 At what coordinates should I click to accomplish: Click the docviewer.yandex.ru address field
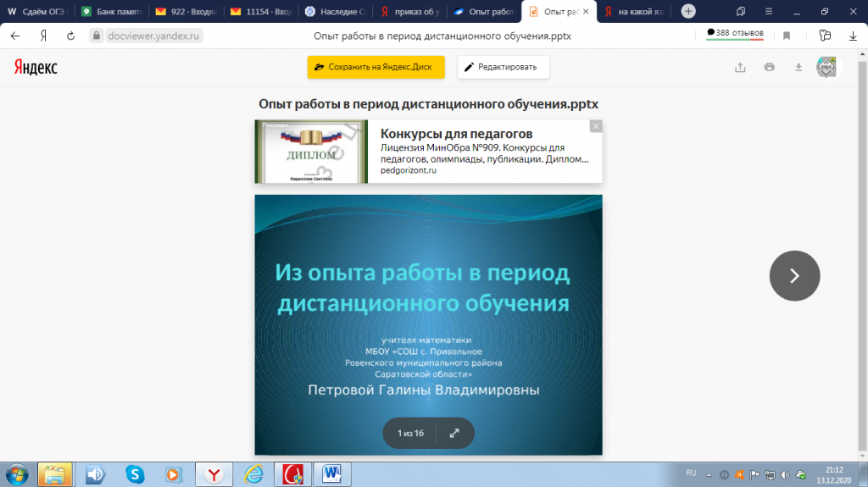(x=153, y=36)
